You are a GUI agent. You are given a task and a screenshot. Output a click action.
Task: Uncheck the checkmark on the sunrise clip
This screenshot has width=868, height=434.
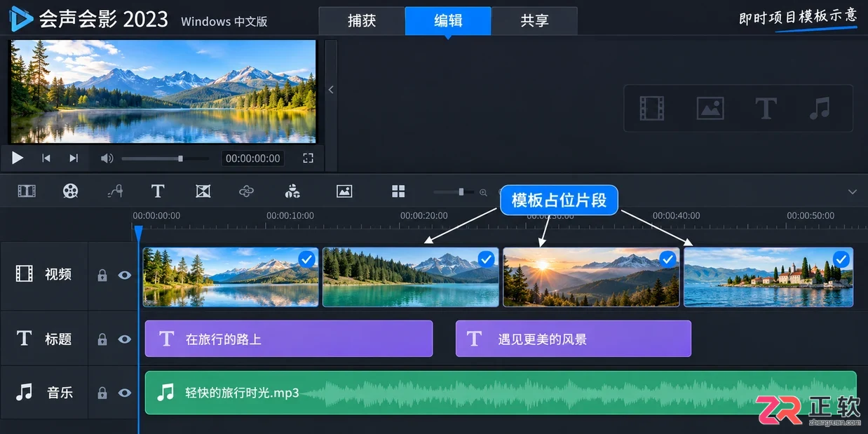coord(668,260)
